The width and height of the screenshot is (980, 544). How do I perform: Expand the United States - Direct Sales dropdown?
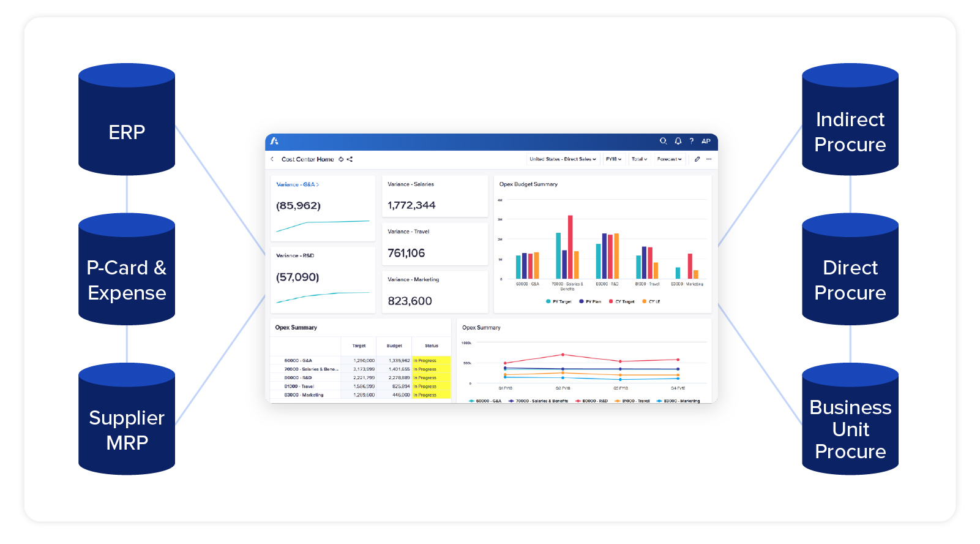pos(563,159)
